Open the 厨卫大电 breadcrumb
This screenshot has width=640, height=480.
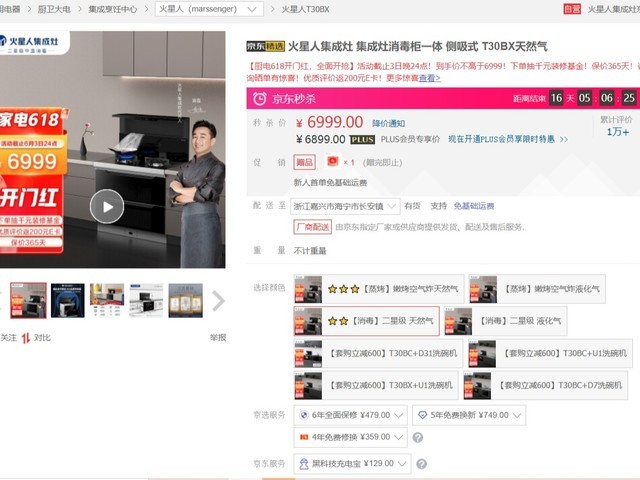54,9
